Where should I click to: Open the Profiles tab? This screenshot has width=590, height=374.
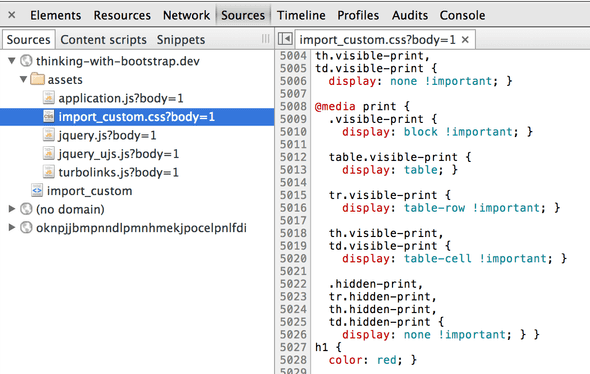pos(358,15)
